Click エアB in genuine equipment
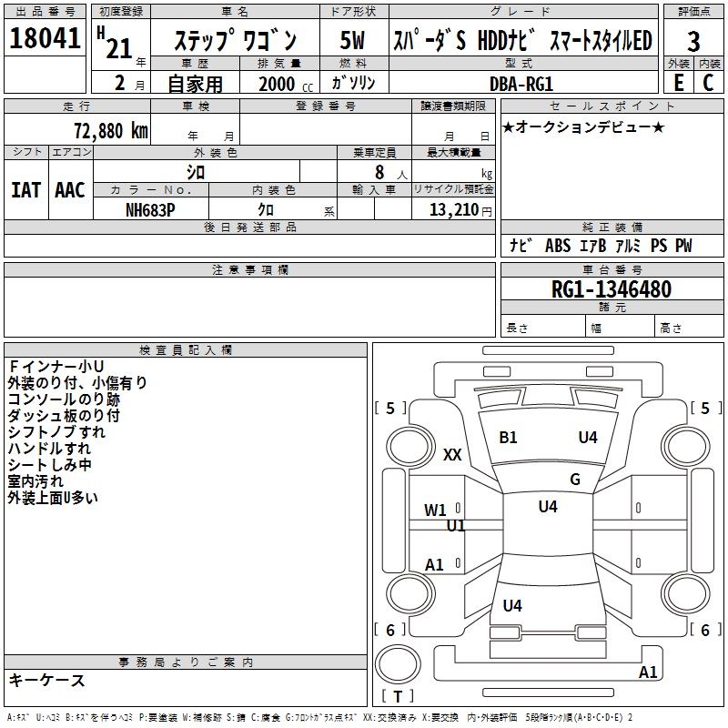This screenshot has height=728, width=728. 593,245
